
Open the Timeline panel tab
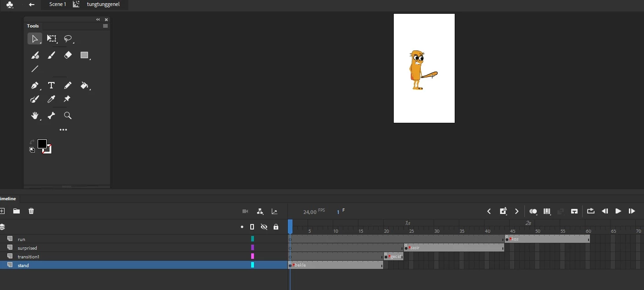tap(8, 198)
